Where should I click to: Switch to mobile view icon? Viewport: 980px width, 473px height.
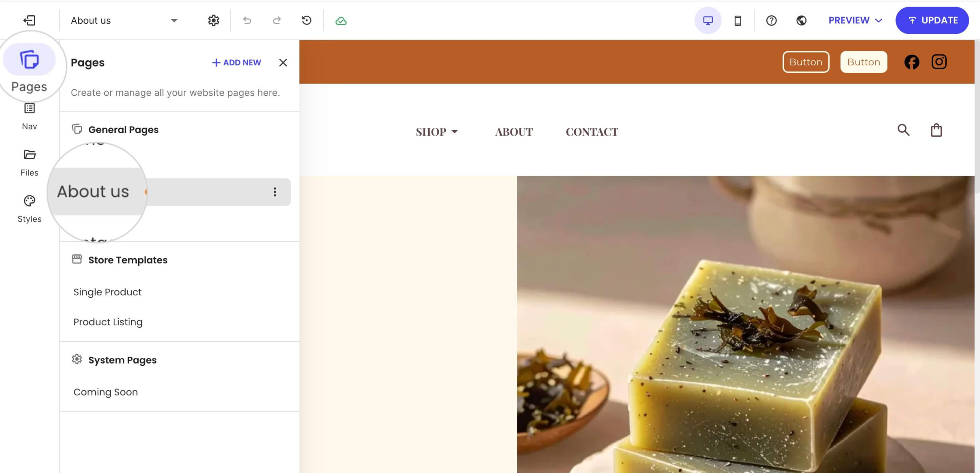(738, 20)
